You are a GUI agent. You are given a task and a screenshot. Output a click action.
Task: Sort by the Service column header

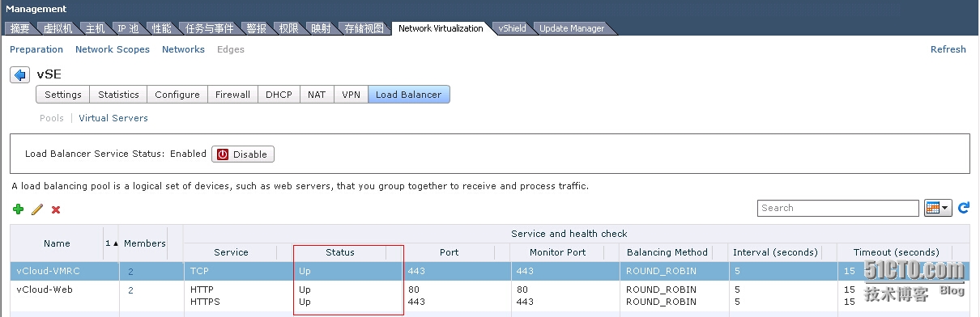tap(231, 252)
